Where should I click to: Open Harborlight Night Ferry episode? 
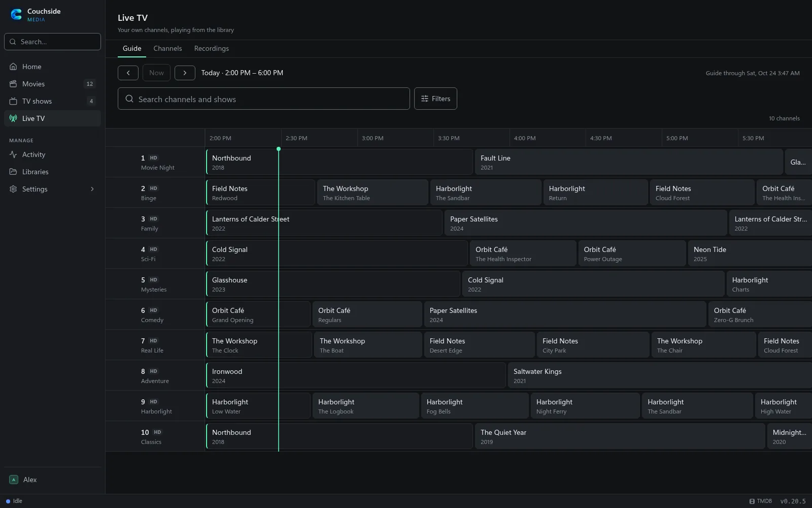tap(585, 406)
